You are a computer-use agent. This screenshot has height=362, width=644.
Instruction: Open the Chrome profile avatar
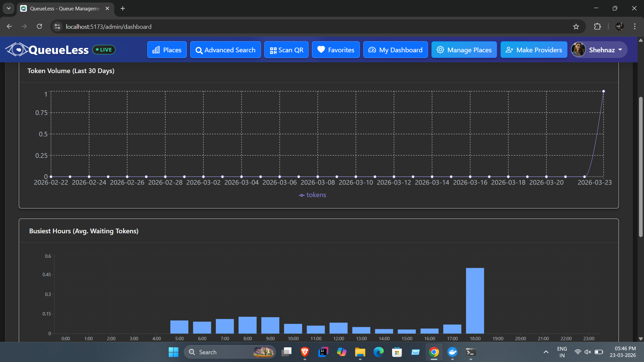point(620,26)
